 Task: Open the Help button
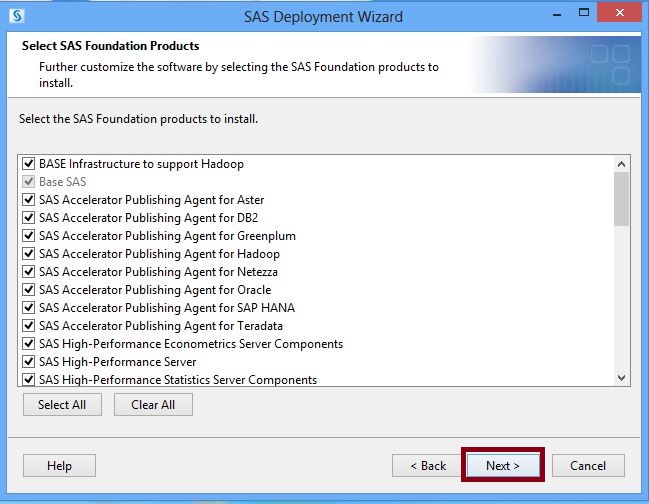(x=59, y=465)
